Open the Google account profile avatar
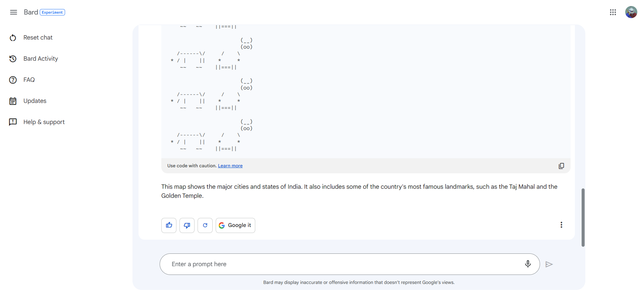644x296 pixels. [631, 12]
